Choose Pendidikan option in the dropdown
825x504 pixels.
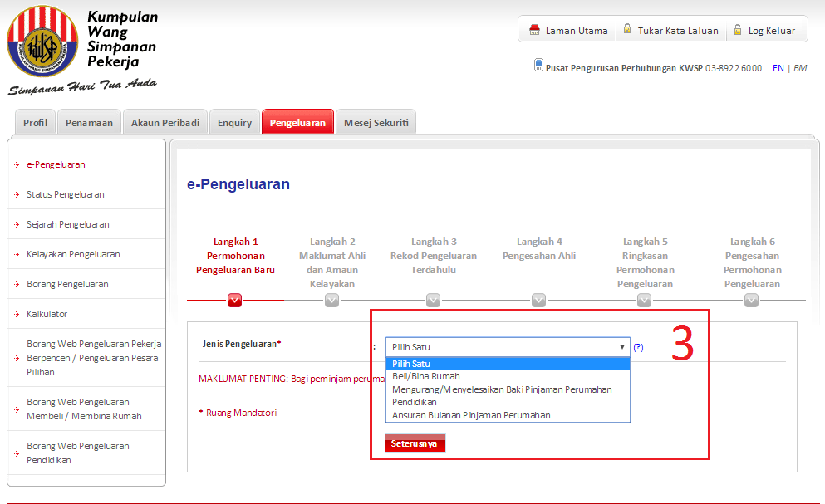[508, 402]
